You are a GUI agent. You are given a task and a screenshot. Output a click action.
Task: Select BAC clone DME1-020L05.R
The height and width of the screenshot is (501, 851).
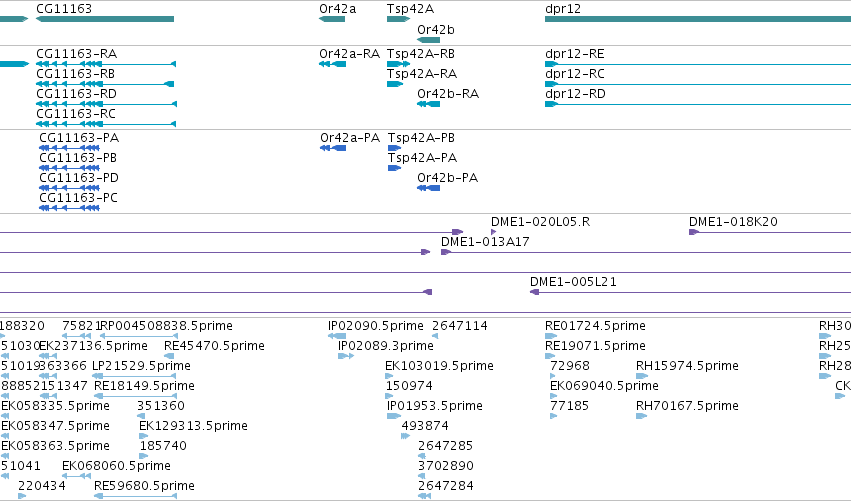click(x=541, y=222)
